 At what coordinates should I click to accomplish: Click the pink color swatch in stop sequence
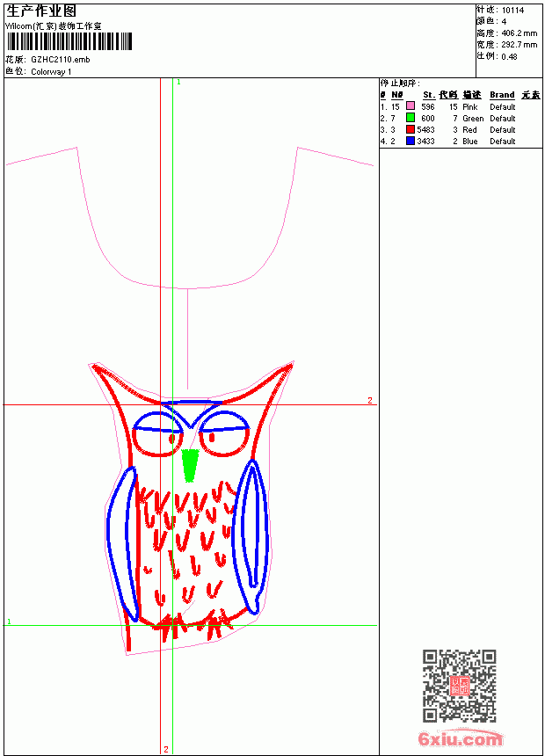click(x=411, y=106)
